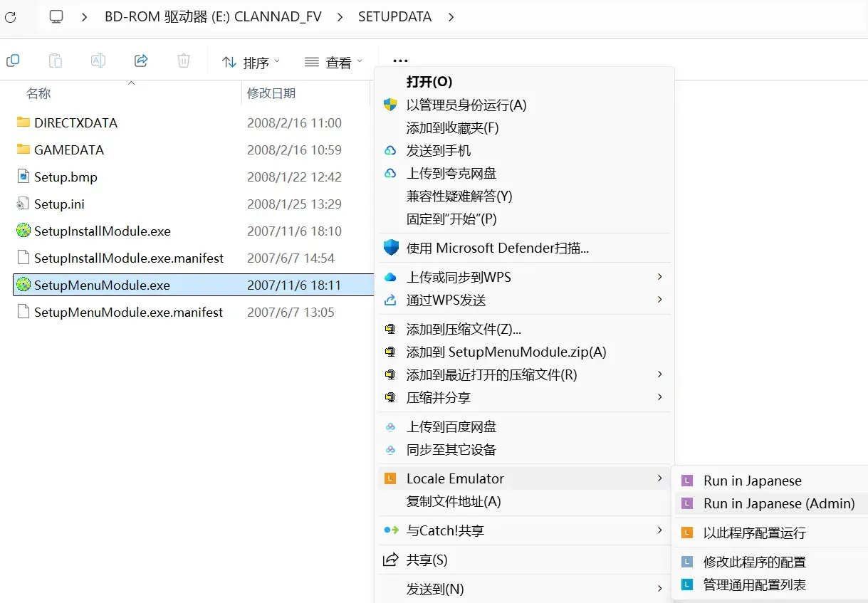Select 修改此程序的配置 submenu entry
The height and width of the screenshot is (603, 868).
[x=771, y=562]
